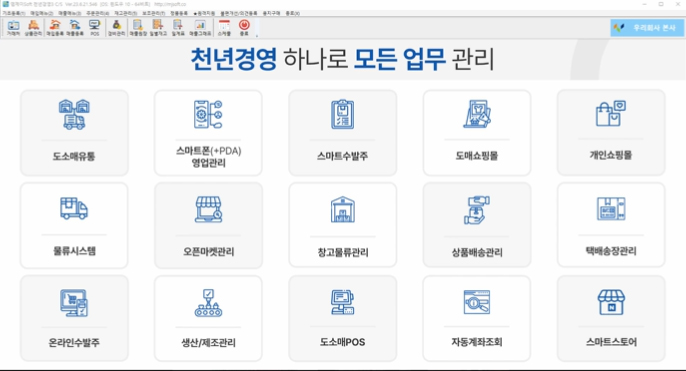The width and height of the screenshot is (686, 371).
Task: Select the 생산/제조관리 tile
Action: [x=208, y=318]
